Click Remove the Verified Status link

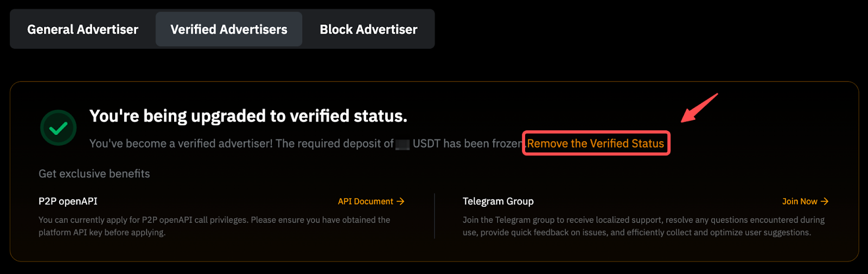(x=596, y=144)
